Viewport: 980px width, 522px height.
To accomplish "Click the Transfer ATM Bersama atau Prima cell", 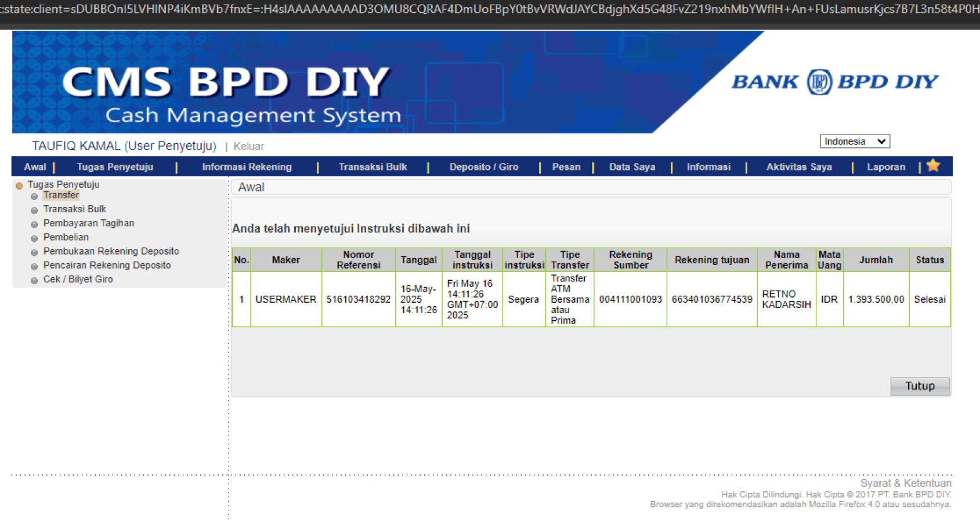I will [570, 299].
